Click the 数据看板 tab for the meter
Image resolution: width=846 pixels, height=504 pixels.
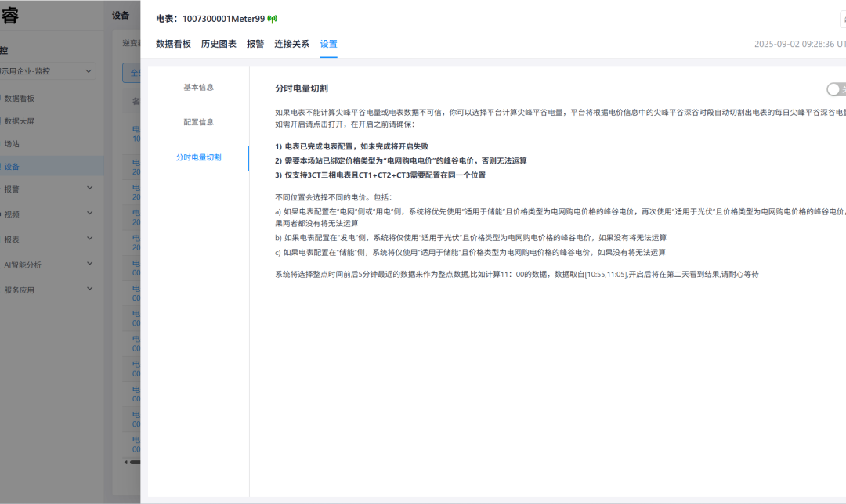172,45
